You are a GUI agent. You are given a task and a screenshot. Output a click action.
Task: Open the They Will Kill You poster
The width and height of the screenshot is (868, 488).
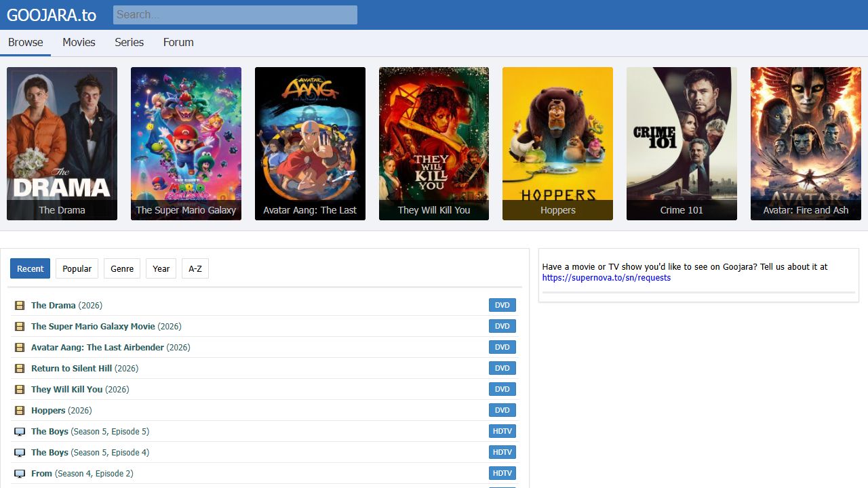(x=434, y=144)
